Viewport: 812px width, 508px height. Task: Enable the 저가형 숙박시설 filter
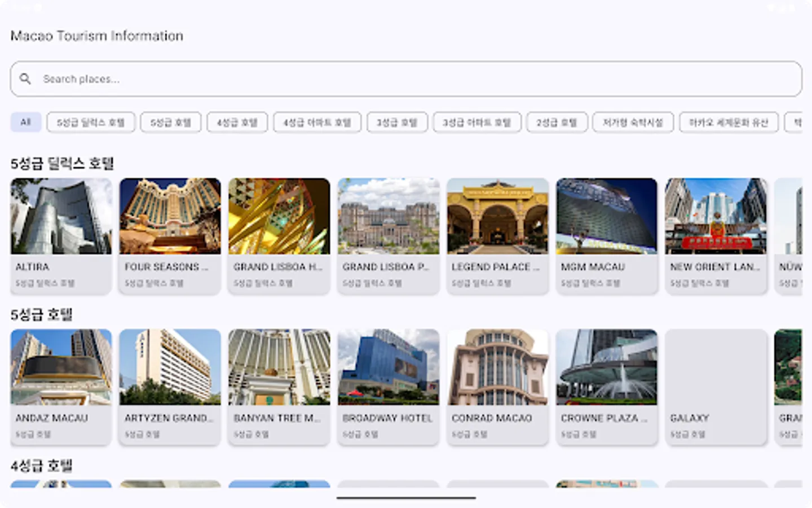click(x=633, y=122)
